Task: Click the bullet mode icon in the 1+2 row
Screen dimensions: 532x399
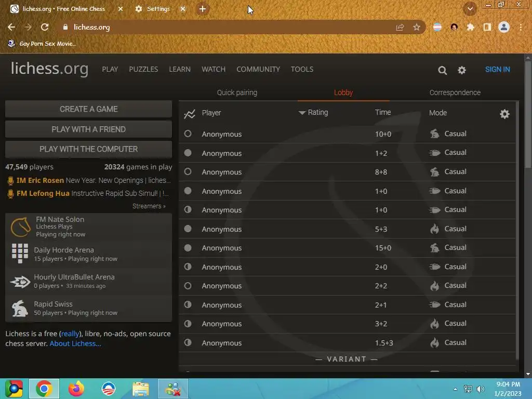Action: [x=435, y=153]
